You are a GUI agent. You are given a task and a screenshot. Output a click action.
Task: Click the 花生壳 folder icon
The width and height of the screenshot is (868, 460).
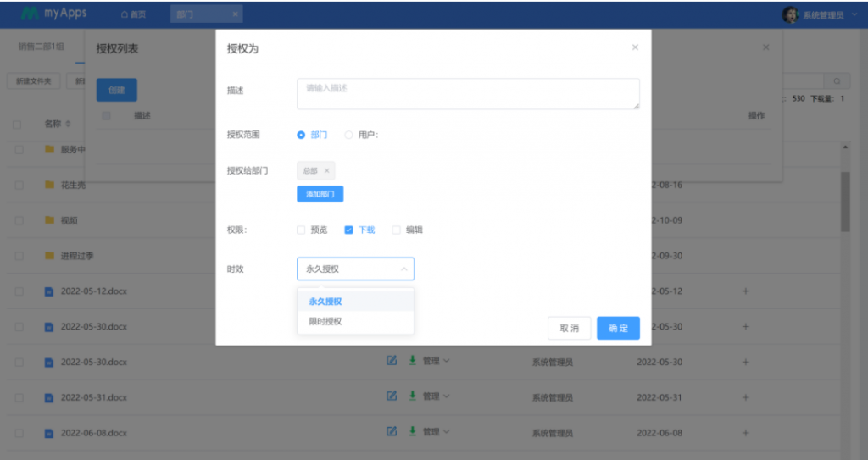pyautogui.click(x=49, y=185)
